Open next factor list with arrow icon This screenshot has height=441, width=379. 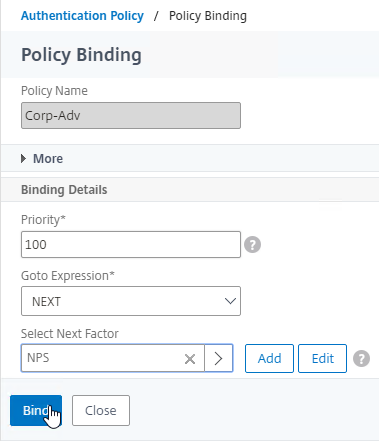218,358
